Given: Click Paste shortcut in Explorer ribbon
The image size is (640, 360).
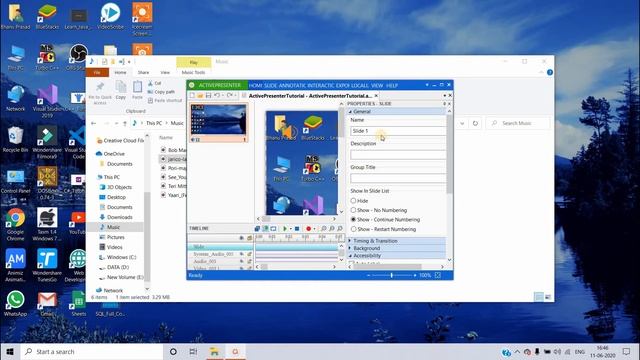Looking at the screenshot, I should (x=165, y=100).
